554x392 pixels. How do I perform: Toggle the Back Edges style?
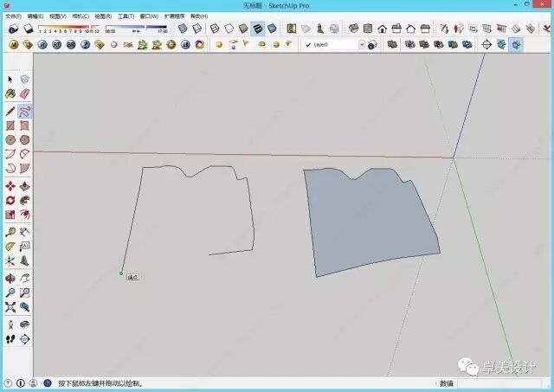pos(196,29)
